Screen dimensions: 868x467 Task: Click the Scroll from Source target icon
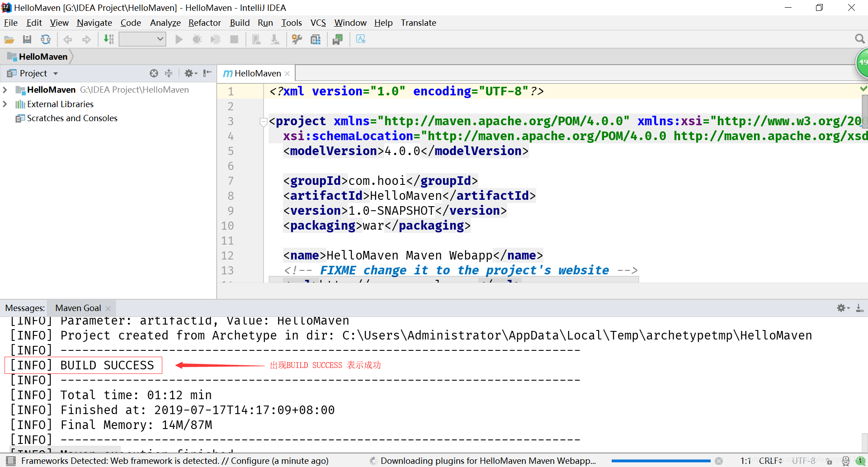coord(154,73)
